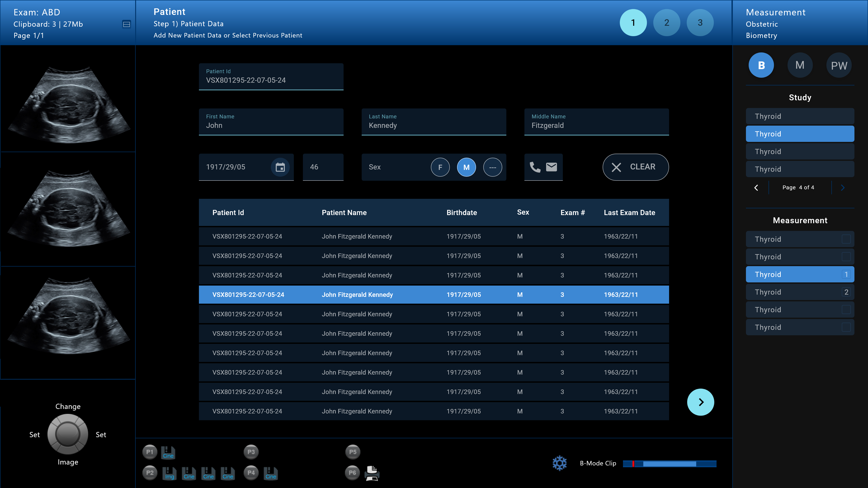This screenshot has height=488, width=868.
Task: Click the Change label above trackball
Action: (x=68, y=406)
